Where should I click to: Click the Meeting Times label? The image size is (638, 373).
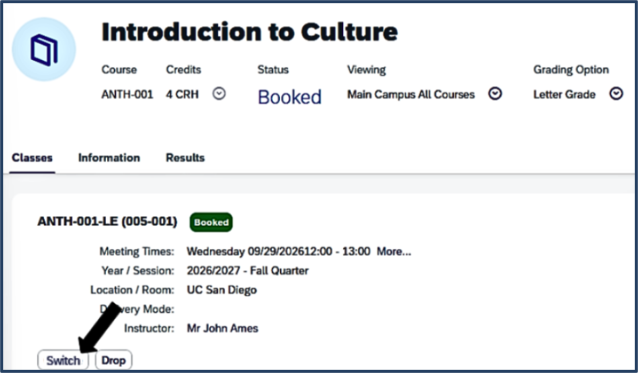(137, 251)
